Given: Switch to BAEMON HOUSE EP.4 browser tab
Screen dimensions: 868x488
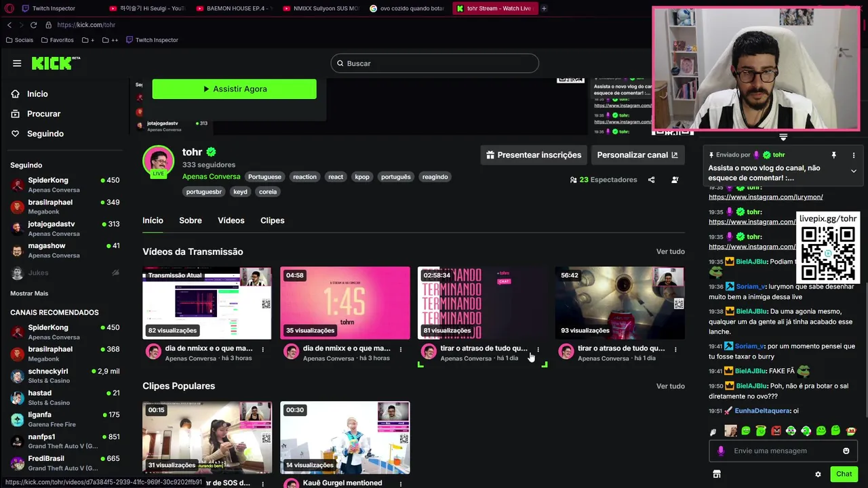Looking at the screenshot, I should coord(233,8).
